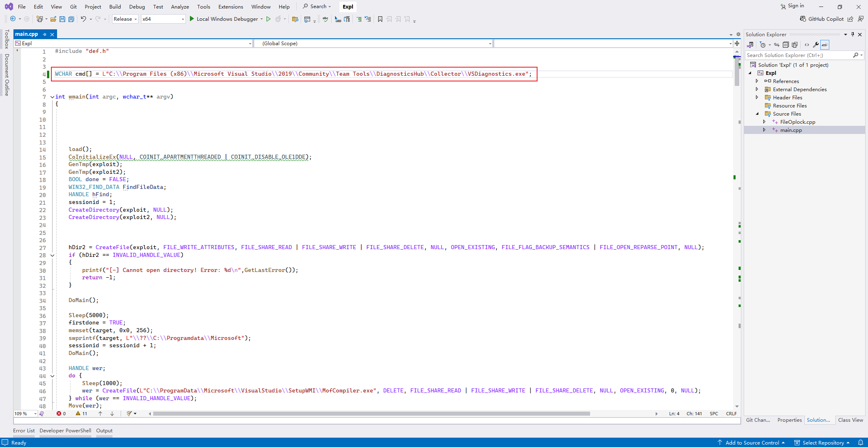Open the Build menu
868x447 pixels.
pos(115,7)
